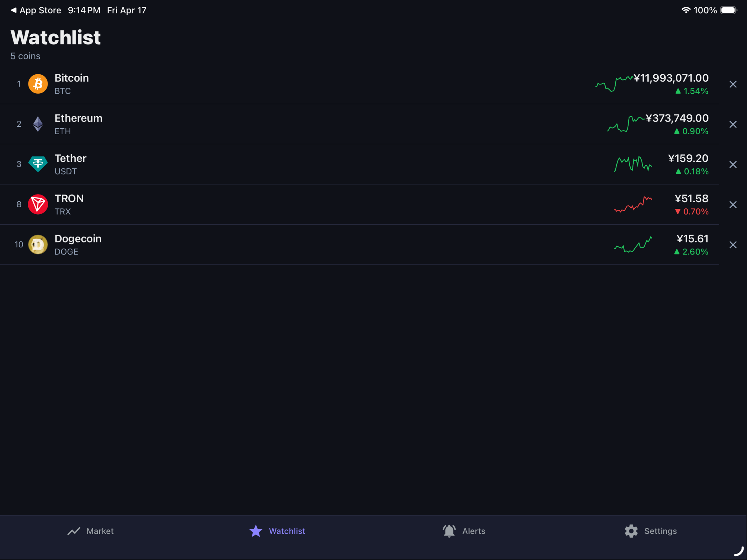
Task: Return to App Store via back link
Action: [36, 10]
